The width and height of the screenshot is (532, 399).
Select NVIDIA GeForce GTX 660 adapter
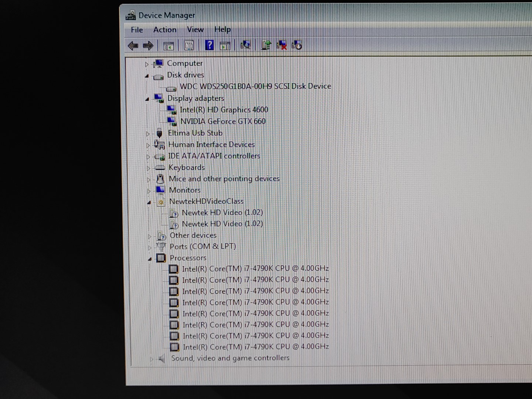(222, 122)
